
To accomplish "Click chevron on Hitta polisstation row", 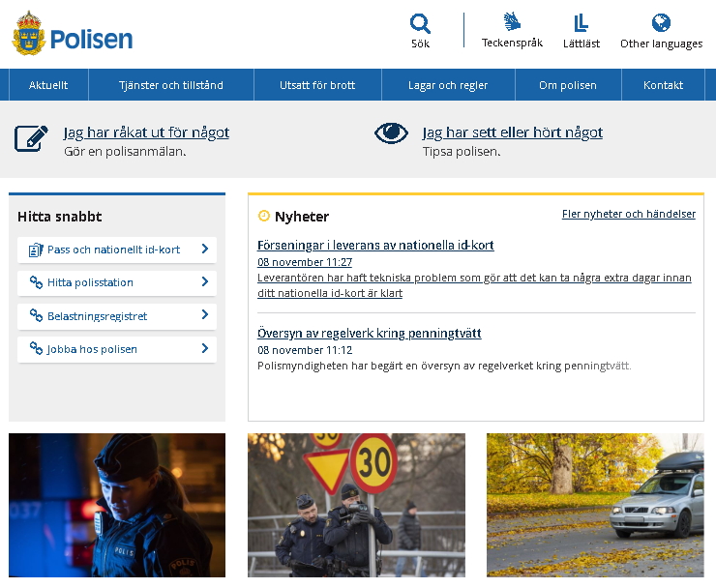I will click(205, 281).
